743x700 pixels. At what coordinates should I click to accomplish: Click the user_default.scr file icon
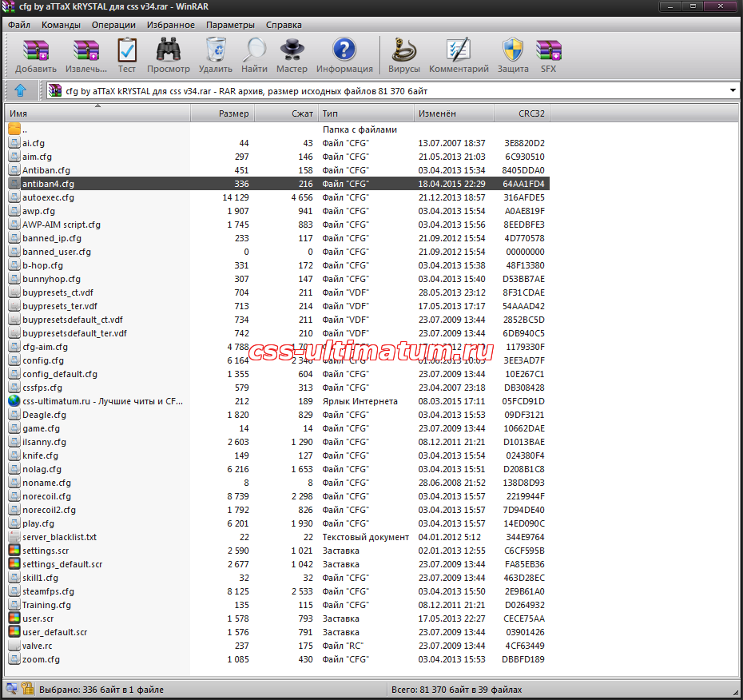[14, 632]
